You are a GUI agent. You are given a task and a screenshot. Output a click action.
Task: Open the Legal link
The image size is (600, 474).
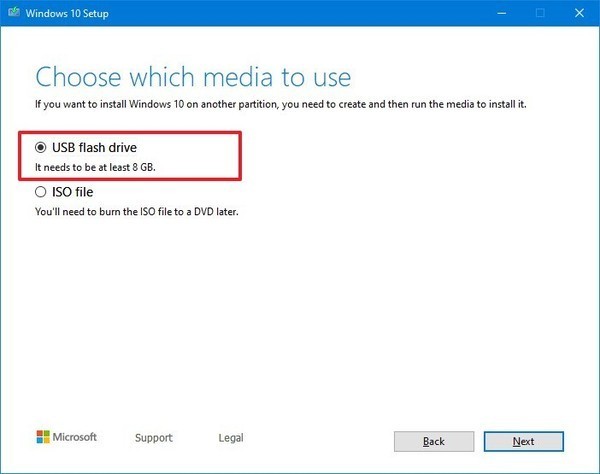(x=230, y=438)
